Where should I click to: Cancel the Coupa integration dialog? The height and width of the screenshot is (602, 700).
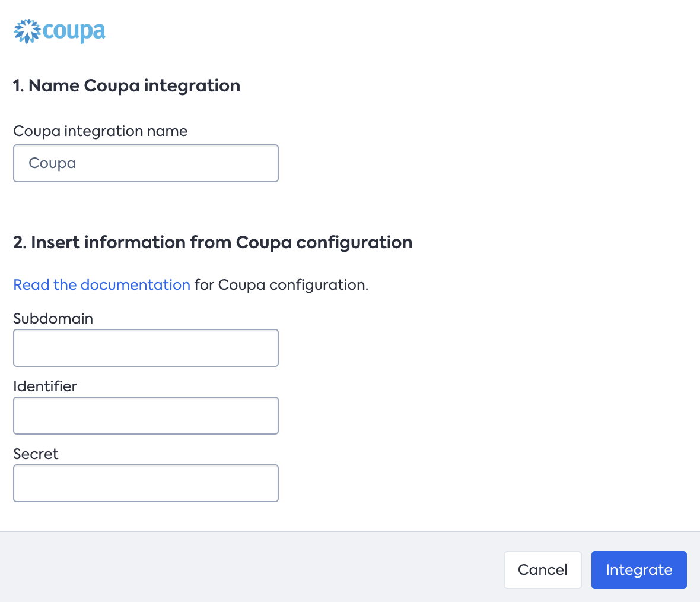point(543,570)
